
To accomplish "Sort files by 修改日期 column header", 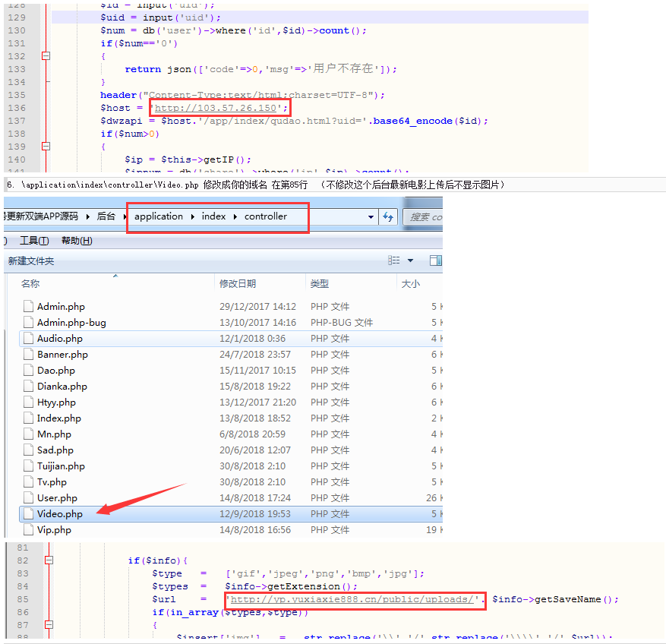I will point(238,283).
